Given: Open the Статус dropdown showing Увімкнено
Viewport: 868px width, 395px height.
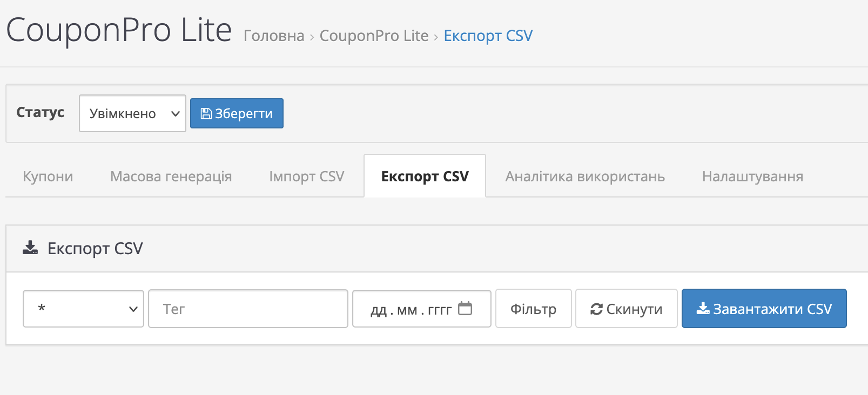Looking at the screenshot, I should (x=132, y=113).
